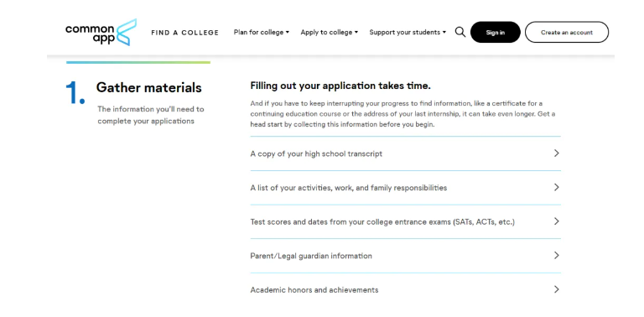Click the arrow next to Parent/Legal guardian information

click(x=556, y=256)
